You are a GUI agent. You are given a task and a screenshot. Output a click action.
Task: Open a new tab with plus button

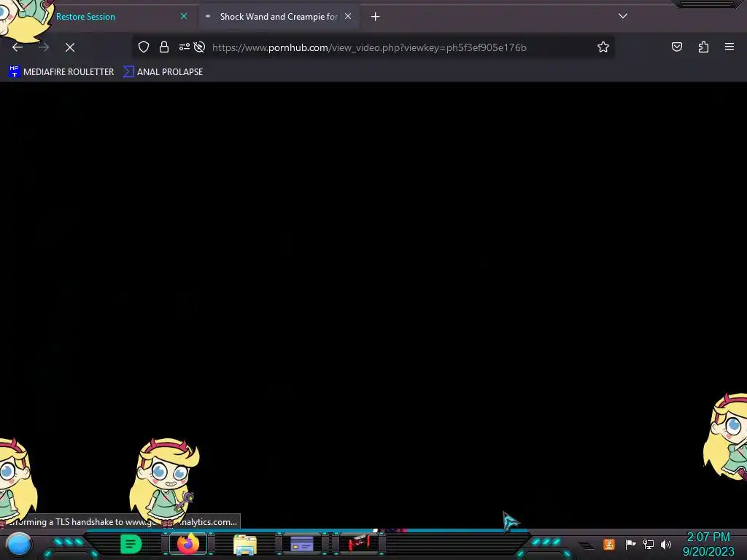coord(376,17)
